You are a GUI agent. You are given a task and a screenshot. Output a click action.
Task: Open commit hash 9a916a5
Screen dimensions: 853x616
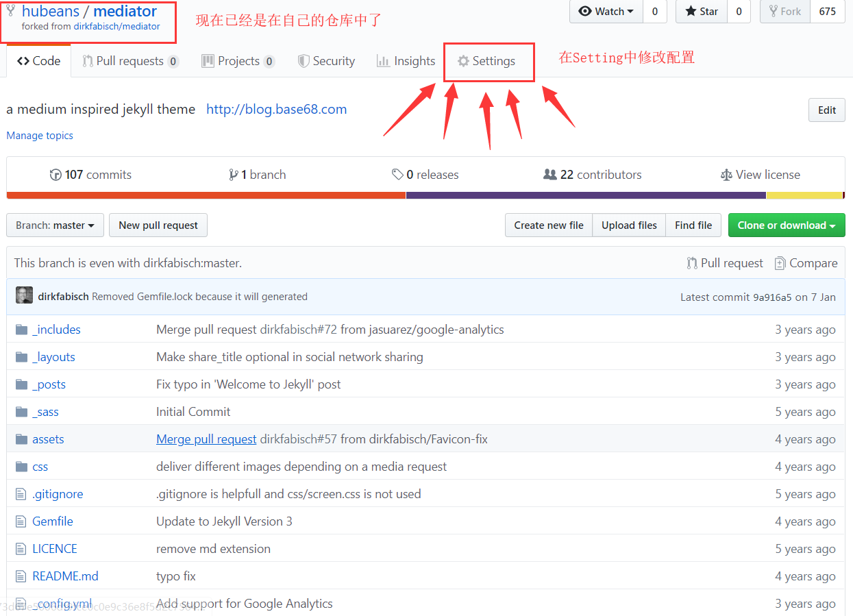coord(772,297)
